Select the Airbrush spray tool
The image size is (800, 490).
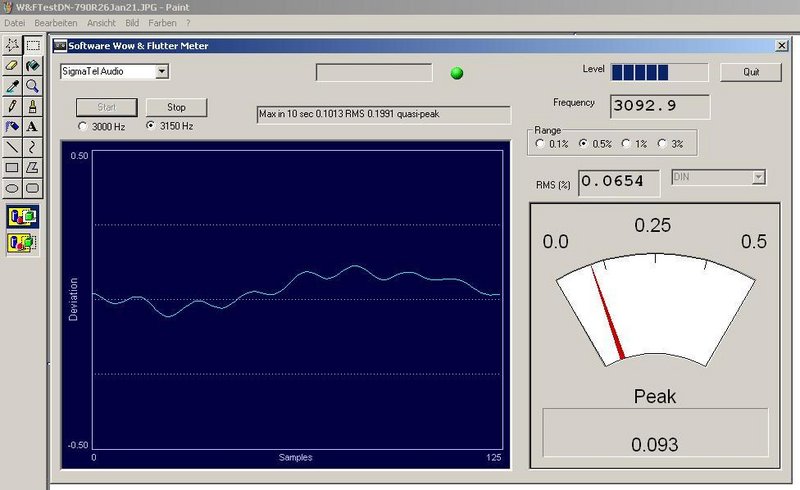click(12, 127)
